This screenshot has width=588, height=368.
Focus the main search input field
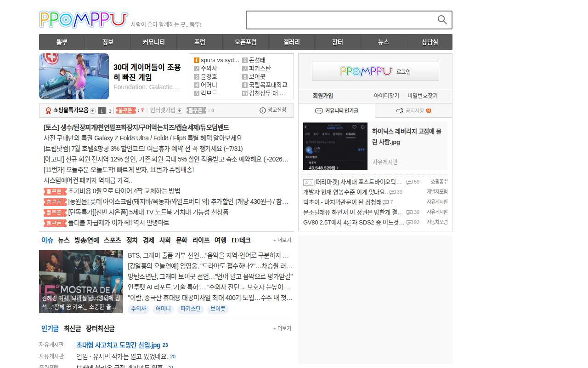(x=342, y=20)
